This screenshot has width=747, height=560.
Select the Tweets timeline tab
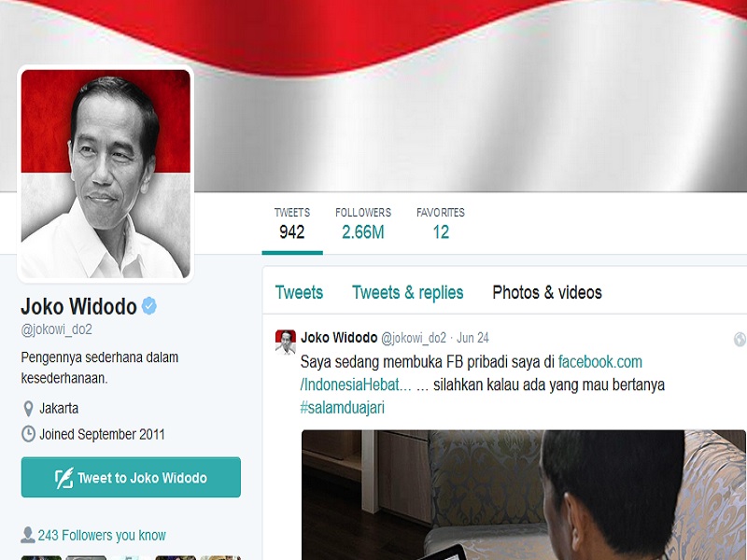[299, 292]
